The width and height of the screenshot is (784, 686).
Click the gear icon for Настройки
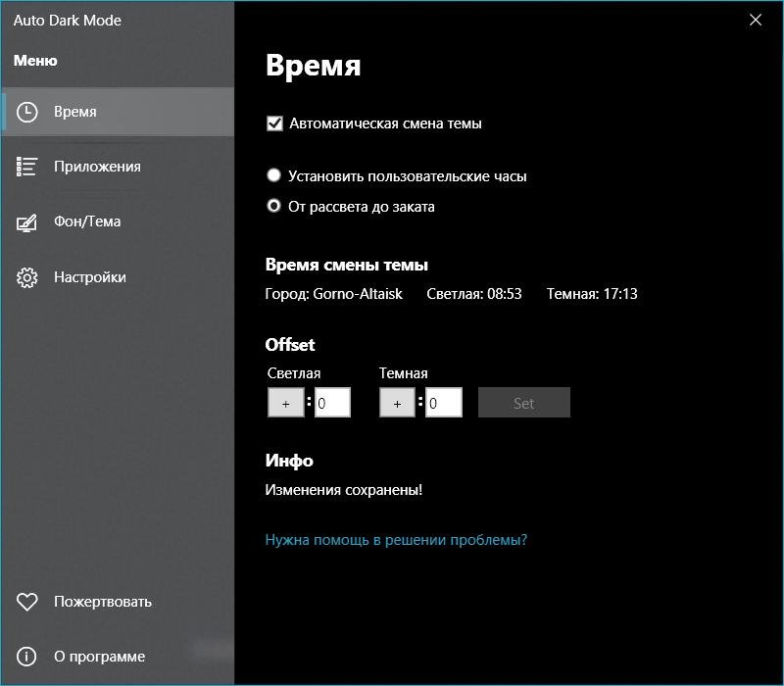point(27,277)
